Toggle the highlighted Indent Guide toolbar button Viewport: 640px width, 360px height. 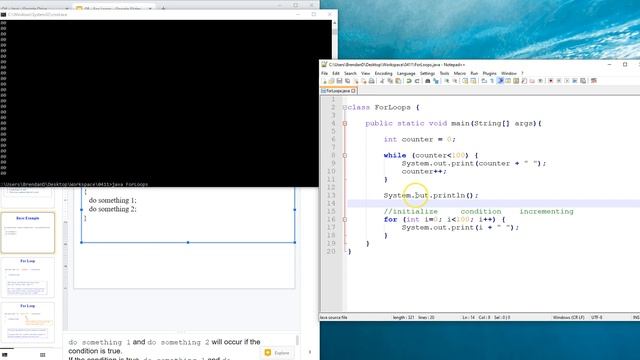(500, 81)
